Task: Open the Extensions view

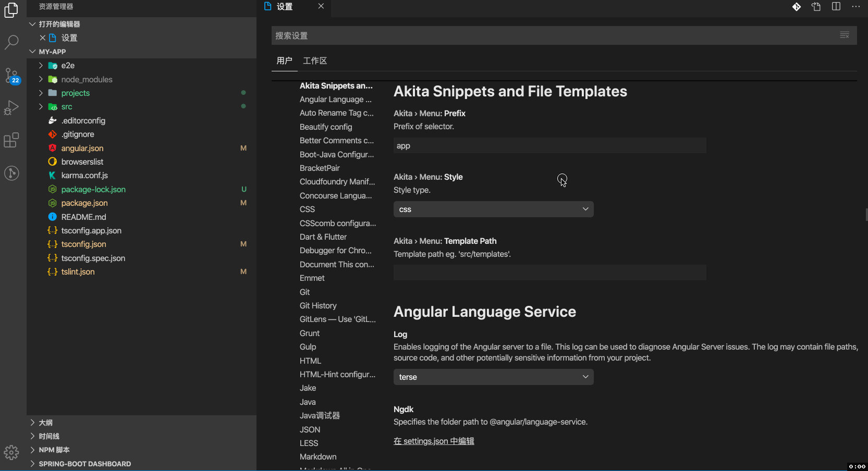Action: [x=11, y=140]
